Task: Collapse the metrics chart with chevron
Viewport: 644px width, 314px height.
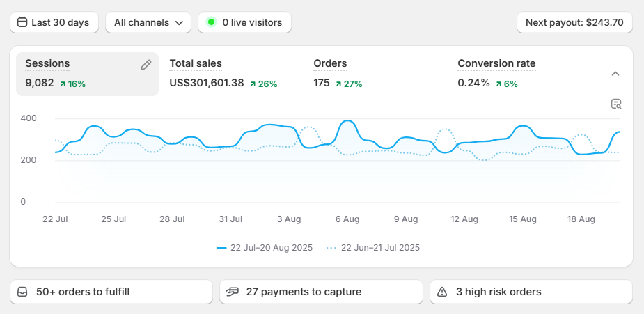Action: pyautogui.click(x=615, y=74)
